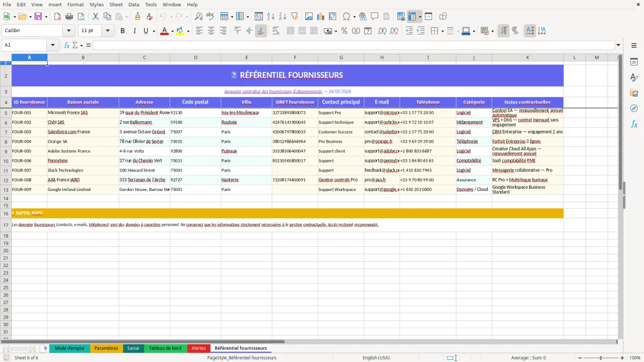Insert Comment speech bubble icon
Viewport: 644px width, 362px height.
[375, 17]
